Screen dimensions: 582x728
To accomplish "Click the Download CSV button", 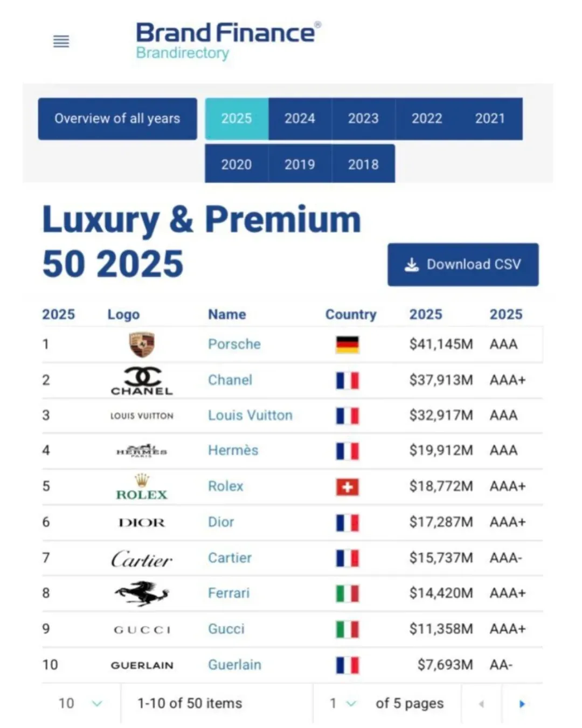I will (463, 264).
